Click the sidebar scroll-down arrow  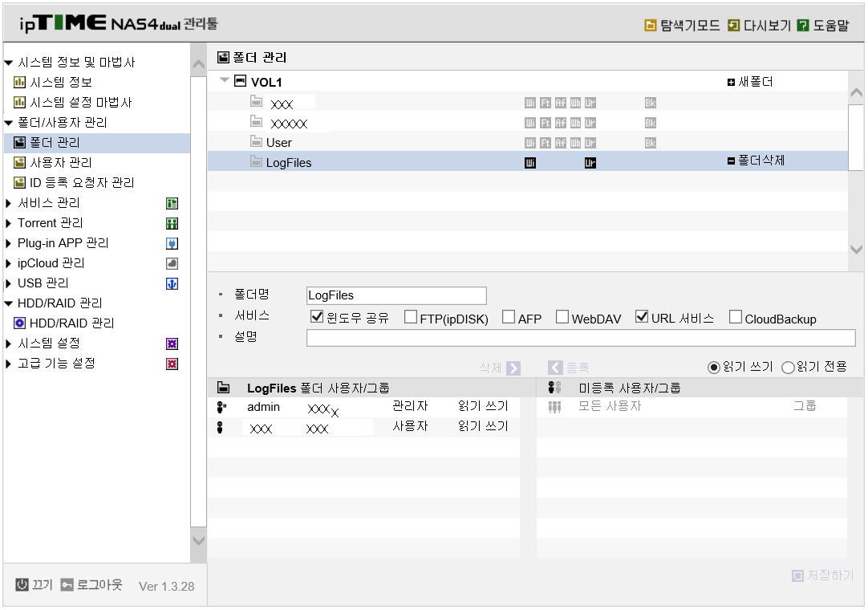tap(198, 540)
